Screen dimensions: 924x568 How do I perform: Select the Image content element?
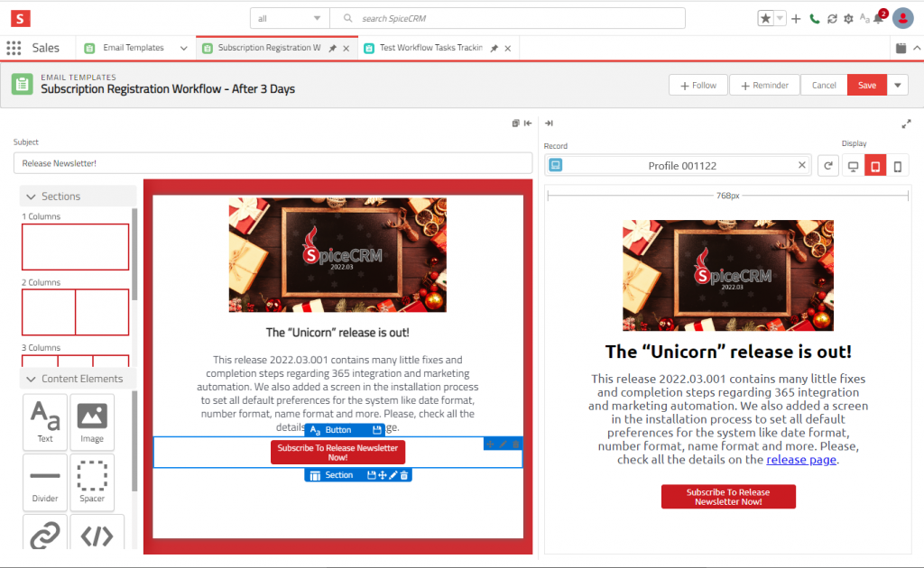click(92, 421)
